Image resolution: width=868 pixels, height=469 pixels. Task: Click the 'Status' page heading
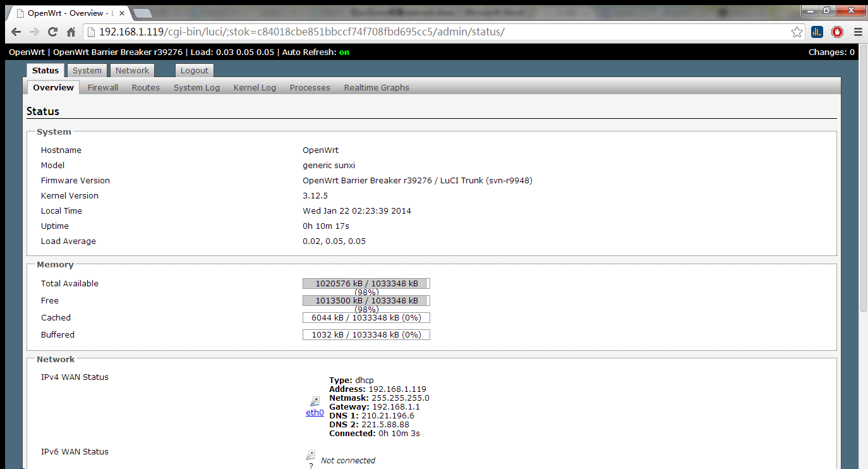click(43, 111)
